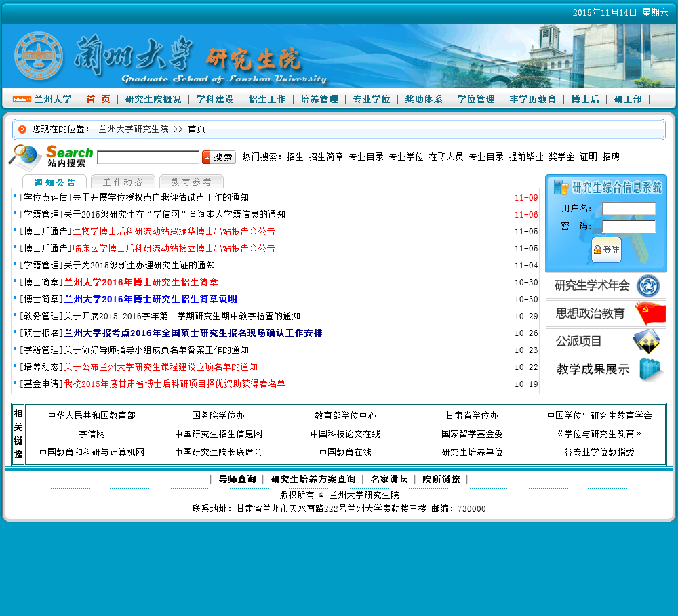Open 硕士研究生报名现场确认工作安排 link

[x=193, y=333]
